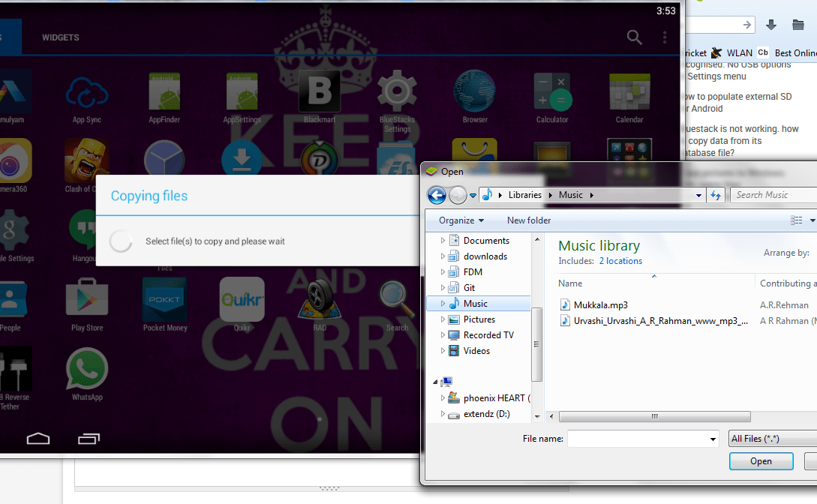Screen dimensions: 817x504
Task: Open the change view options dropdown
Action: (x=812, y=220)
